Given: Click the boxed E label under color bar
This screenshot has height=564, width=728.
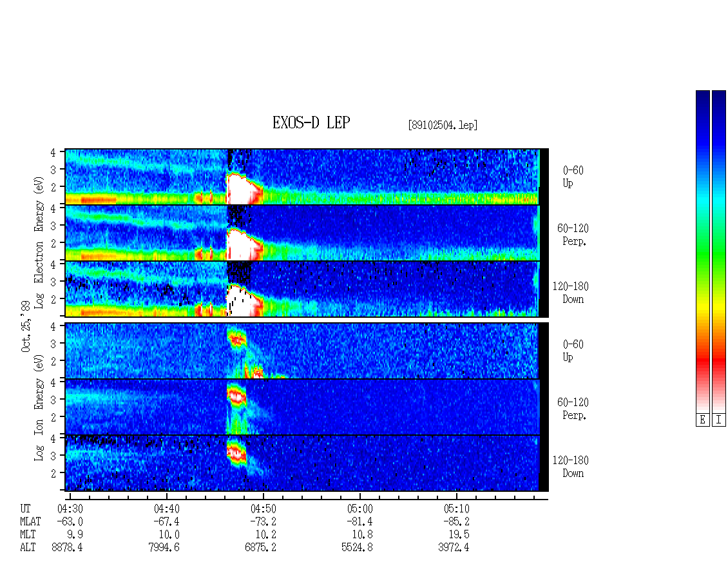Looking at the screenshot, I should [702, 420].
